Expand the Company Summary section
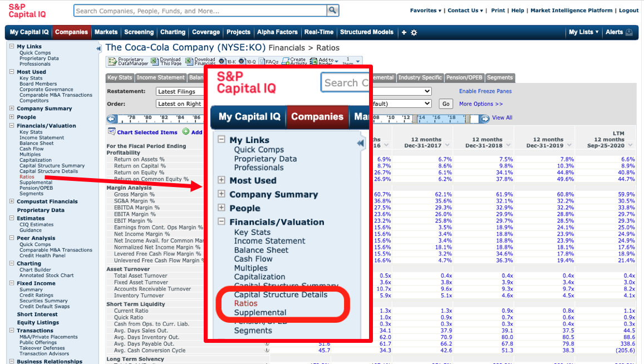Viewport: 644px width, 364px height. coord(12,109)
